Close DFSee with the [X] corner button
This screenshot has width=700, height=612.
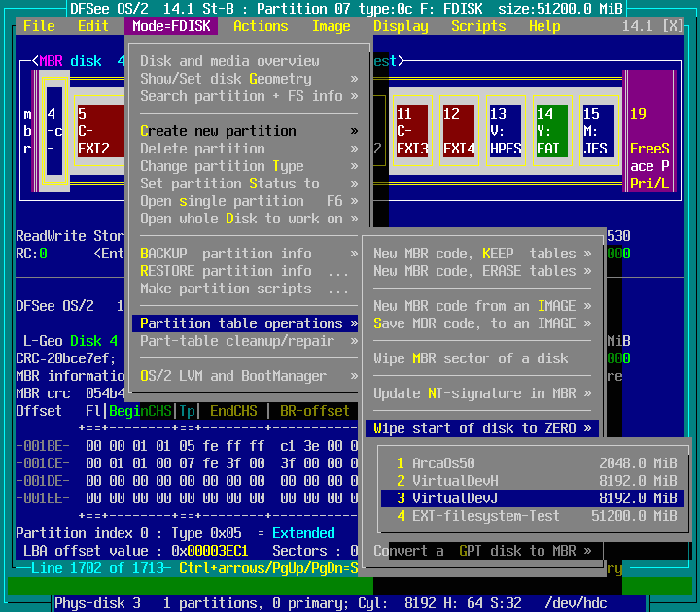tap(673, 26)
